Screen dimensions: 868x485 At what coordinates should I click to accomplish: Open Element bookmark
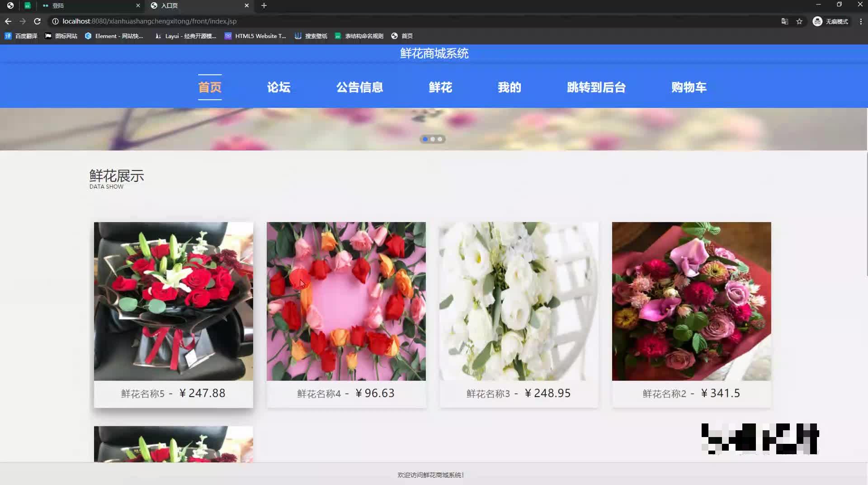pyautogui.click(x=114, y=36)
